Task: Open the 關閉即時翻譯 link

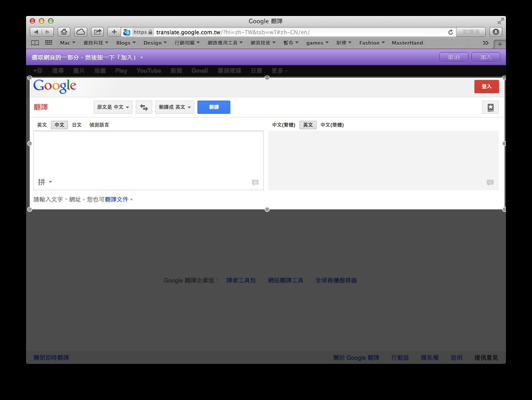Action: [51, 357]
